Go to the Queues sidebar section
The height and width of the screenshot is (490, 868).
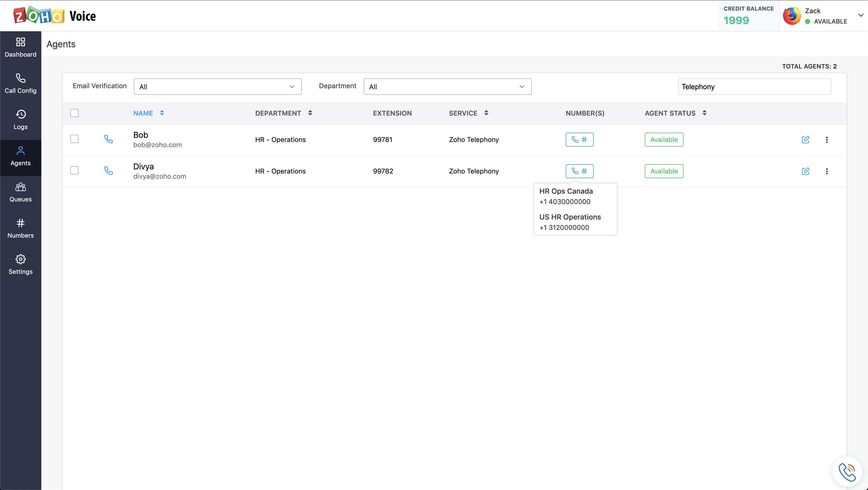21,192
